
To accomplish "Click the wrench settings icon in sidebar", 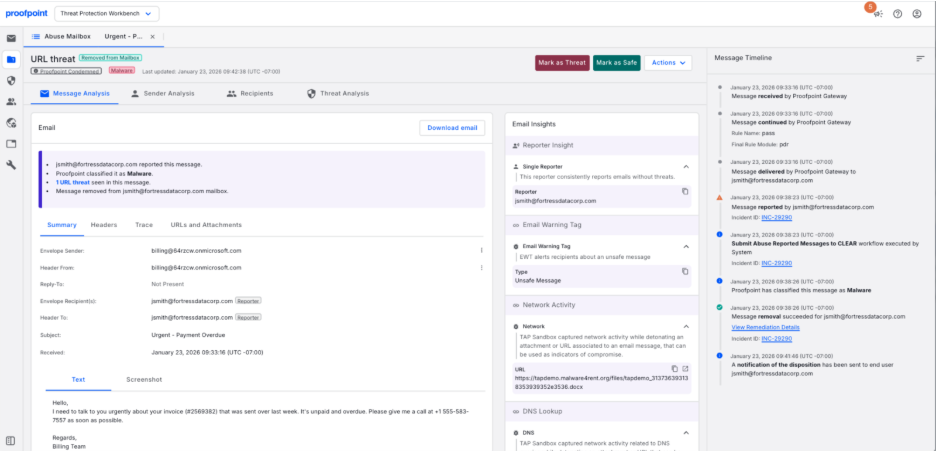I will [11, 164].
